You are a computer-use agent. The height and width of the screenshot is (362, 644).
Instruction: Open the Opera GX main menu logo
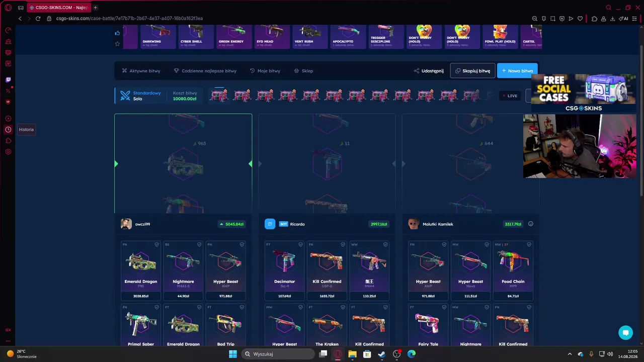(8, 8)
